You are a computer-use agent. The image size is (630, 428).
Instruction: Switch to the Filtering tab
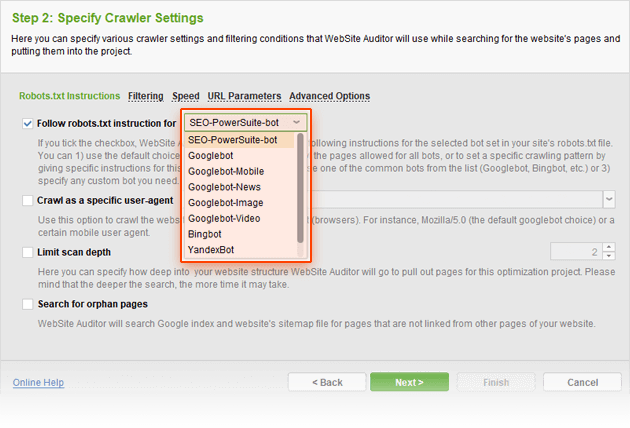[x=146, y=96]
